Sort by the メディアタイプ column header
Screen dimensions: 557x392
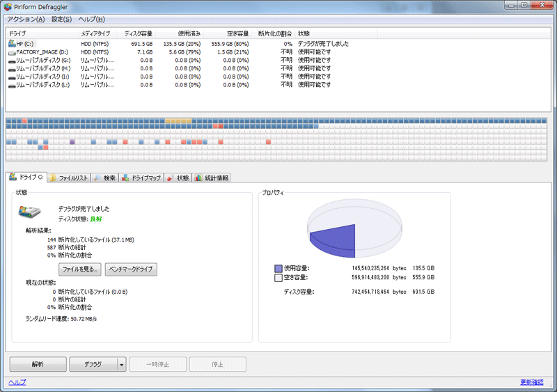click(x=97, y=33)
